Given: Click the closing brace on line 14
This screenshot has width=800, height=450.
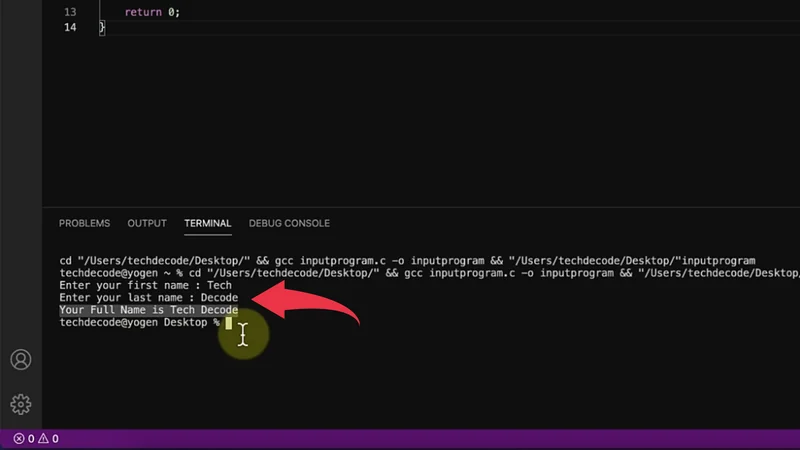Looking at the screenshot, I should coord(102,27).
